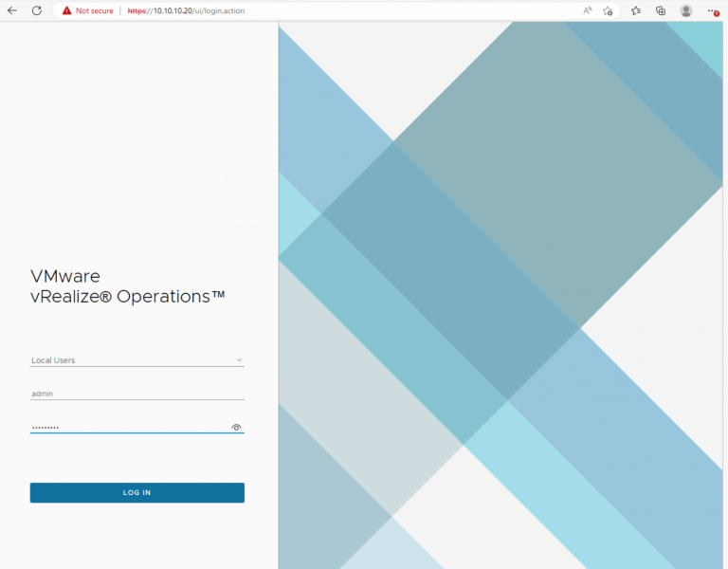Click the vRealize Operations product title
Screen dimensions: 728x569
pyautogui.click(x=127, y=297)
